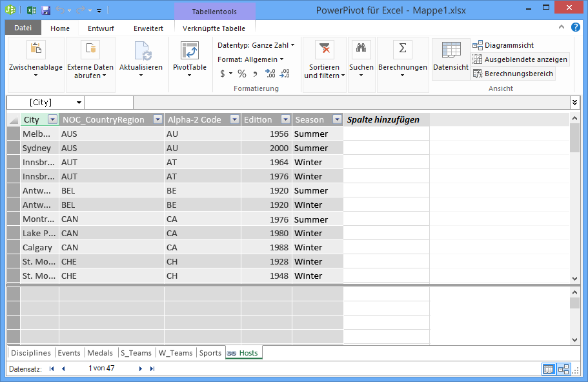This screenshot has height=382, width=588.
Task: Switch to the Home ribbon tab
Action: tap(59, 28)
